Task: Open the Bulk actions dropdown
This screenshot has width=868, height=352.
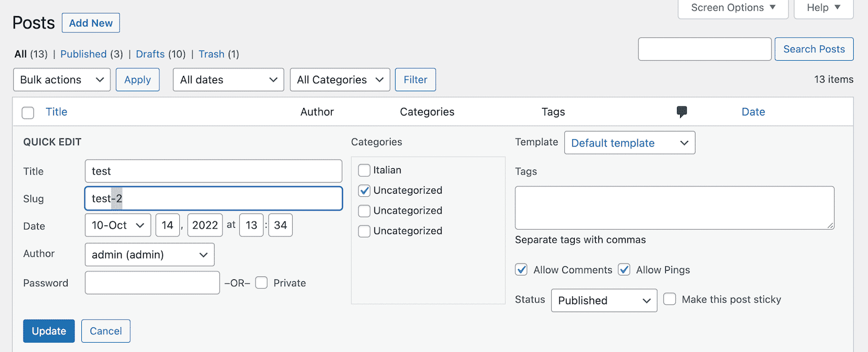Action: [x=61, y=79]
